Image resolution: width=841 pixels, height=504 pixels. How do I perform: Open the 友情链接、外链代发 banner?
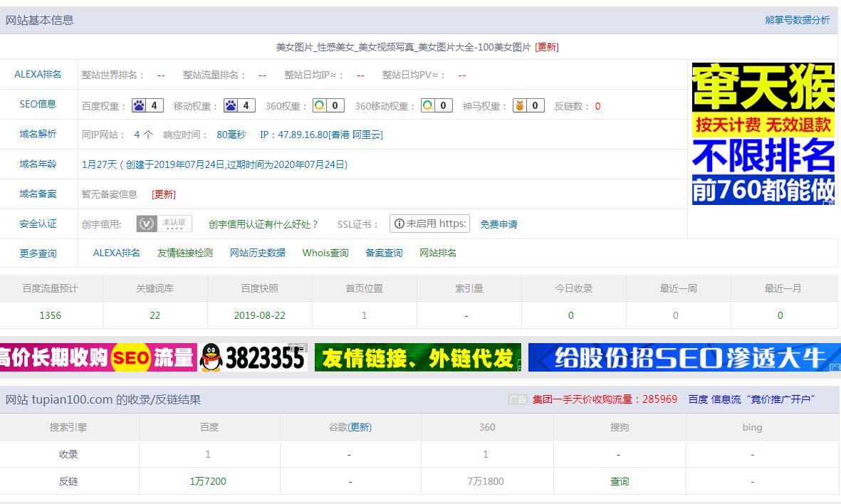point(418,357)
